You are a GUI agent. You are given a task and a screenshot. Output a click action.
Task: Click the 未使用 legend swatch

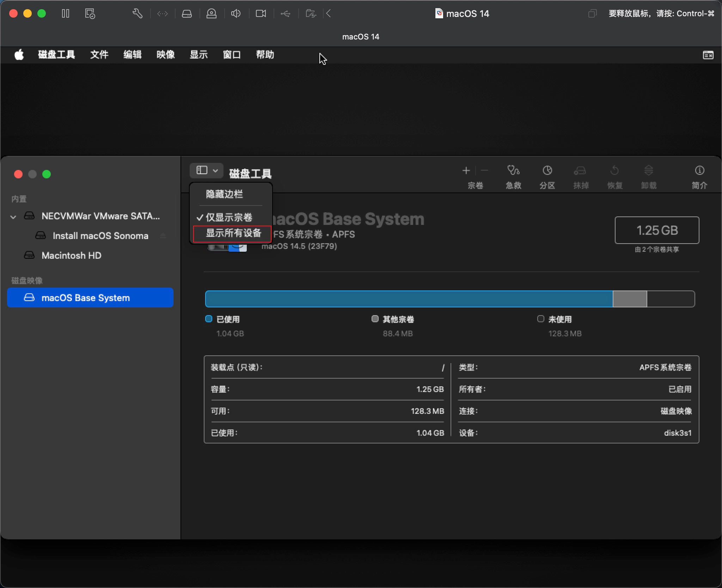(541, 319)
